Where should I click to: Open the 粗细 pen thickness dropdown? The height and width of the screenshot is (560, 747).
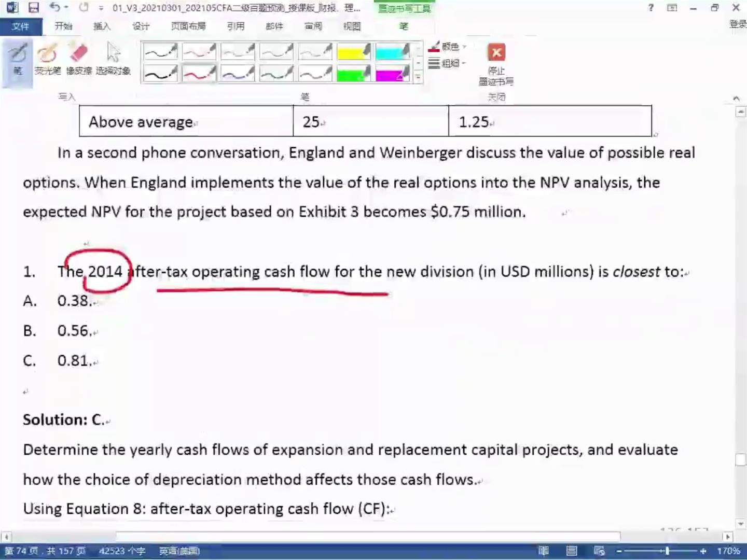(x=447, y=63)
